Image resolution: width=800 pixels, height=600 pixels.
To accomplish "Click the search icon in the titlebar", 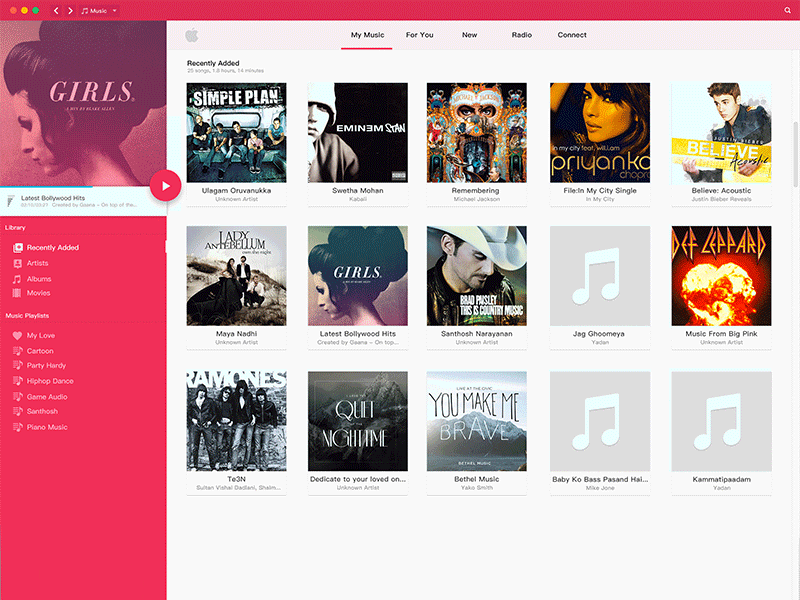I will coord(787,8).
